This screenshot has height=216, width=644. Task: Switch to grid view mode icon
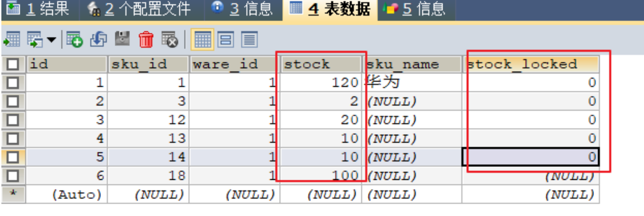tap(202, 39)
